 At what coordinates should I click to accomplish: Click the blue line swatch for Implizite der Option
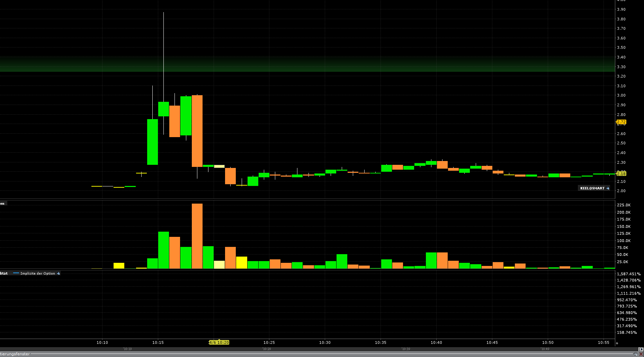16,274
